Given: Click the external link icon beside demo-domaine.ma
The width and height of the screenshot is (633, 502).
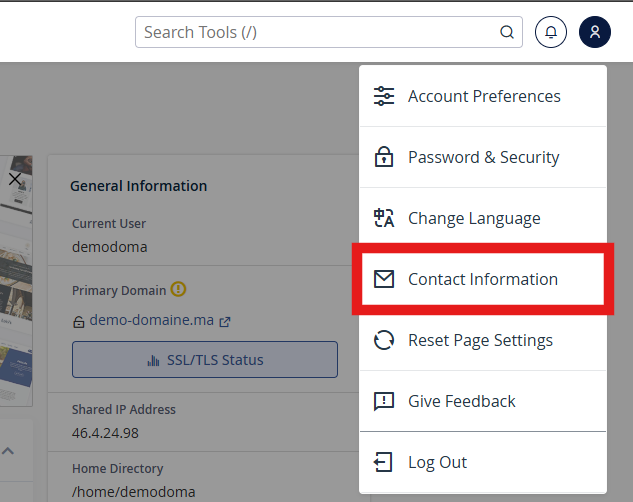Looking at the screenshot, I should pyautogui.click(x=225, y=322).
